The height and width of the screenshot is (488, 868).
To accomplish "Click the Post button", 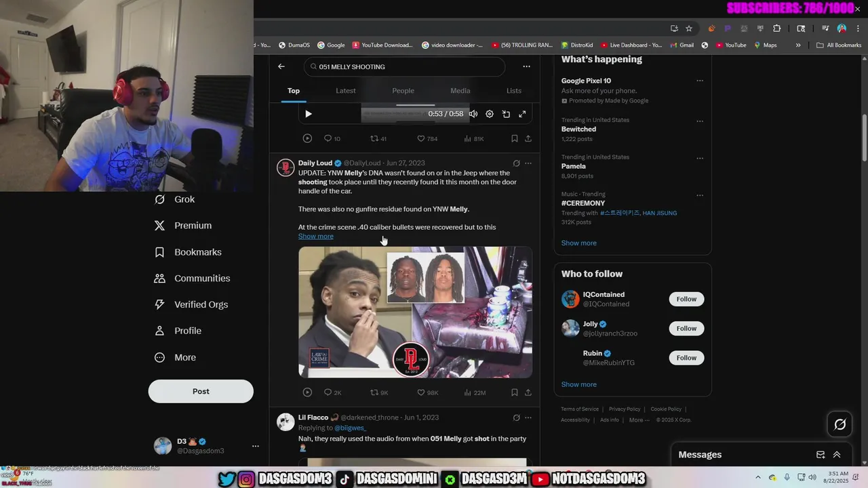I will pyautogui.click(x=201, y=391).
